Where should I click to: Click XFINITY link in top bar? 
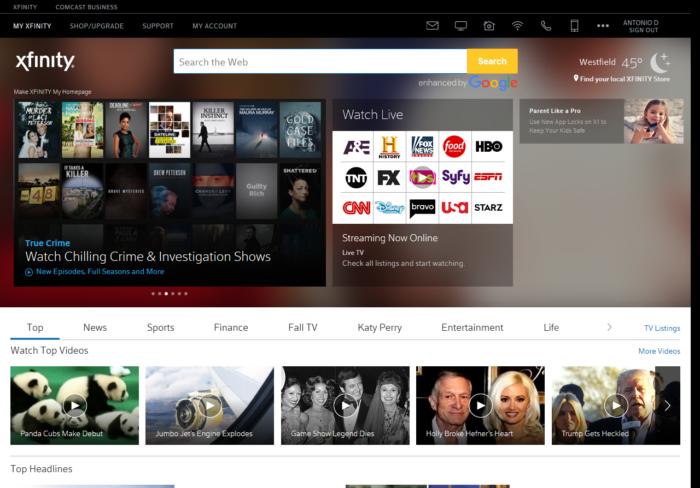coord(25,7)
